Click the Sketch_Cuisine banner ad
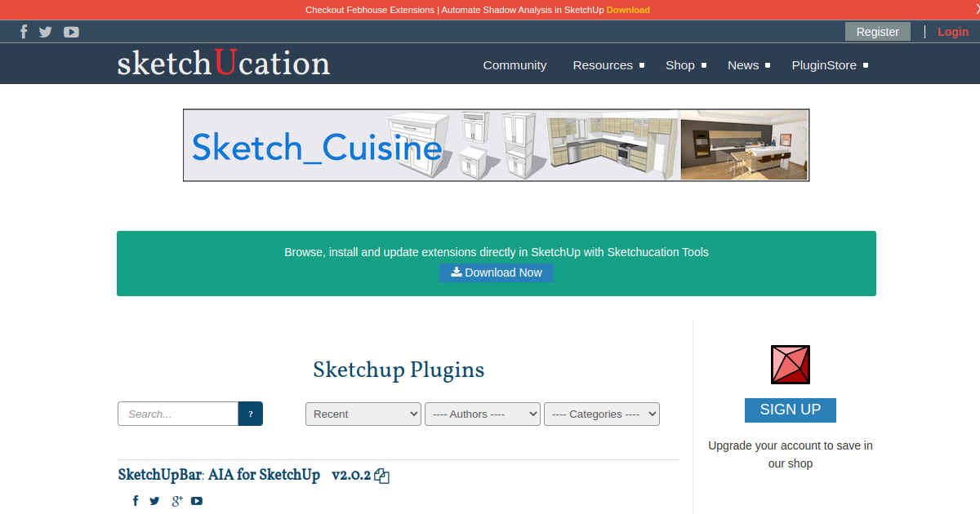 497,145
